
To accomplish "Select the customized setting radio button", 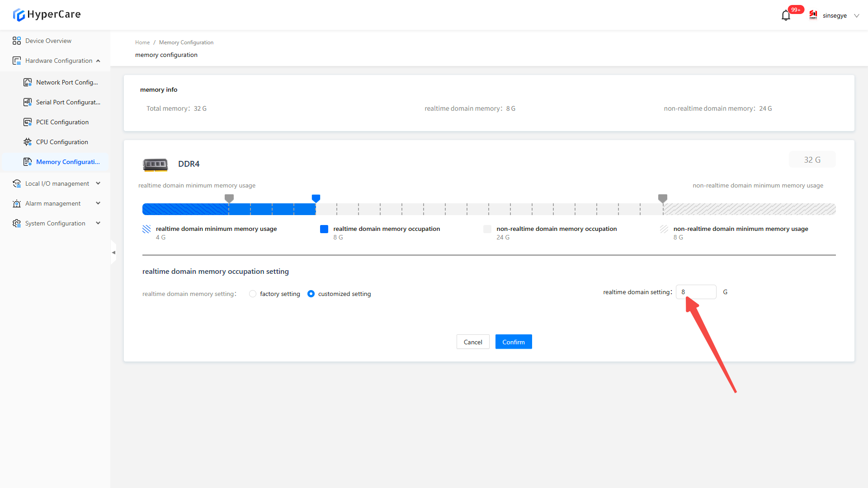I will (x=311, y=294).
